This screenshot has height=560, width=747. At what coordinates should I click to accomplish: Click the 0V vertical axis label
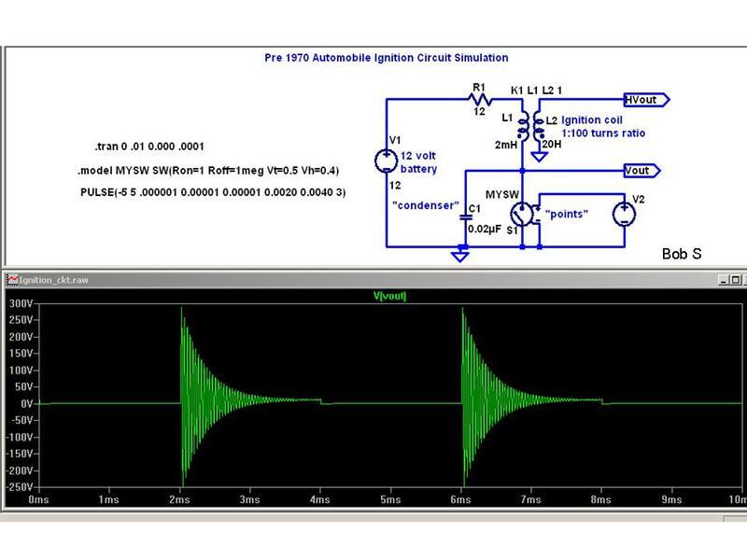pos(27,404)
